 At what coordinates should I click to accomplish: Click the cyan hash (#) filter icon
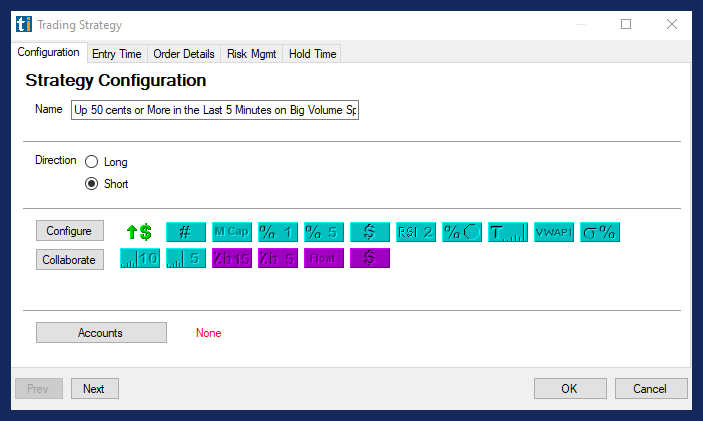tap(185, 232)
